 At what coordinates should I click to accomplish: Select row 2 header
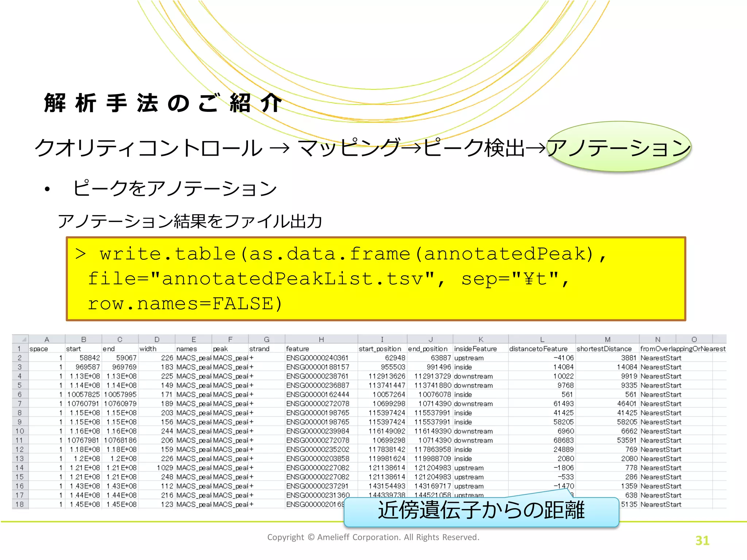coord(20,358)
